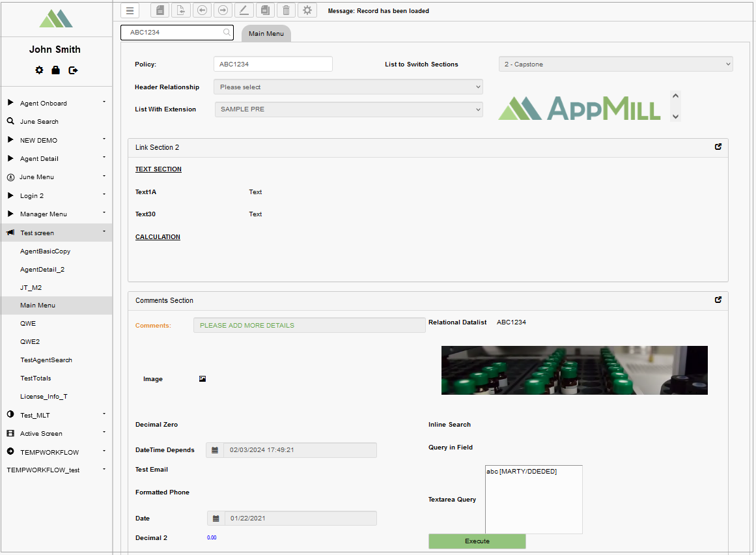Click the Policy input field

tap(273, 64)
